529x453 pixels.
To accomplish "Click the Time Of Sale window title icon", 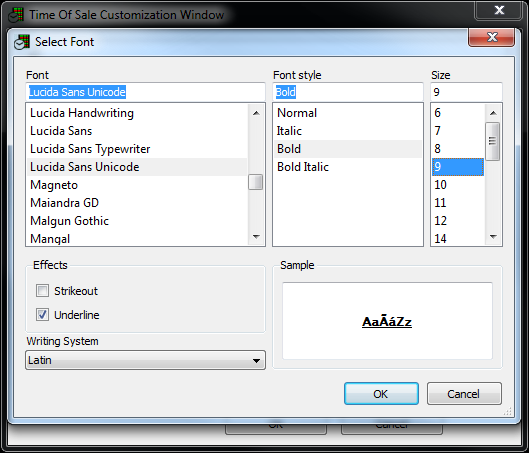I will tap(16, 15).
